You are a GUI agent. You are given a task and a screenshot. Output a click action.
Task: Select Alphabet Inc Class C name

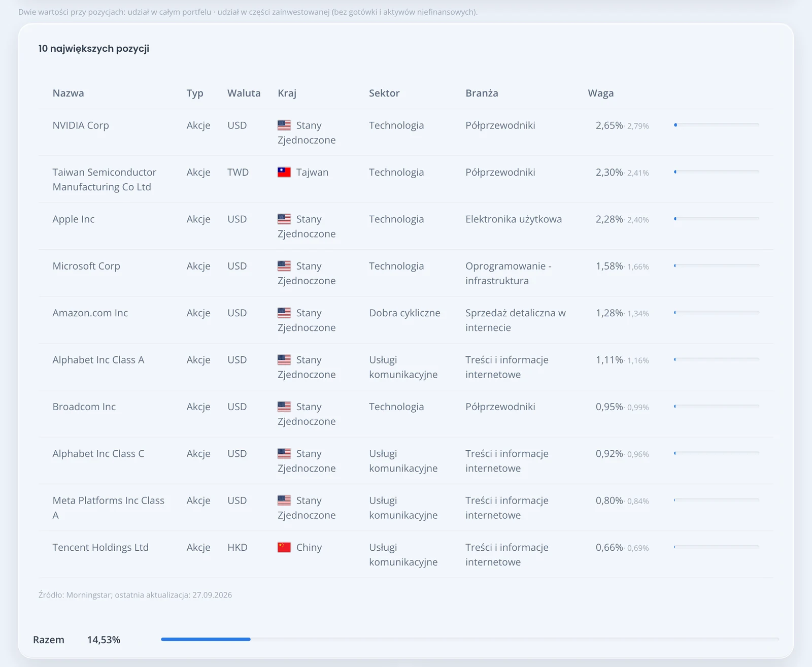(x=98, y=454)
